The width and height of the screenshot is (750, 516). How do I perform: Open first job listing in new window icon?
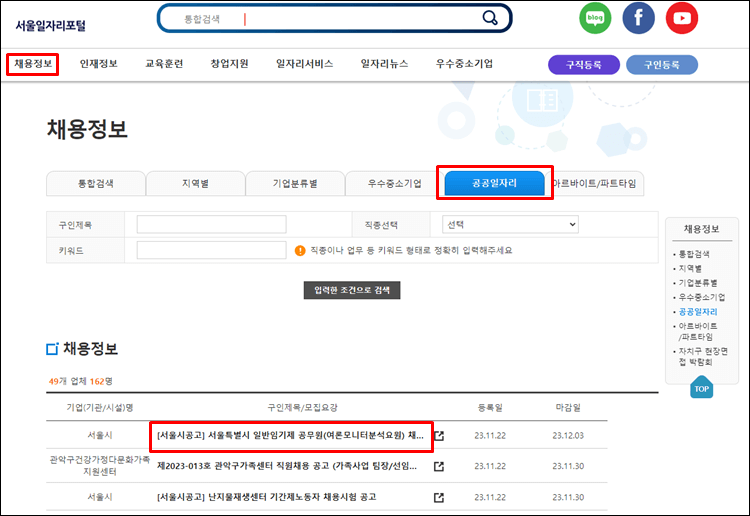438,437
